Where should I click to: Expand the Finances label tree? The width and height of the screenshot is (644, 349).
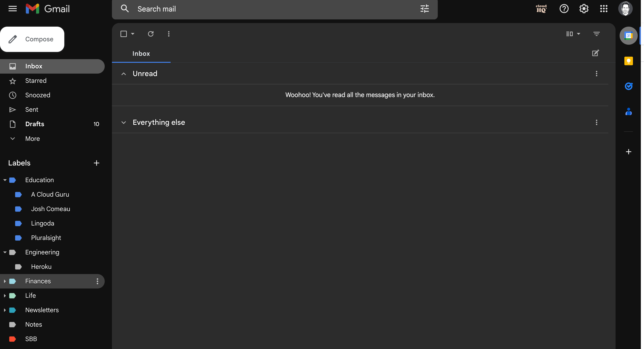pyautogui.click(x=5, y=281)
